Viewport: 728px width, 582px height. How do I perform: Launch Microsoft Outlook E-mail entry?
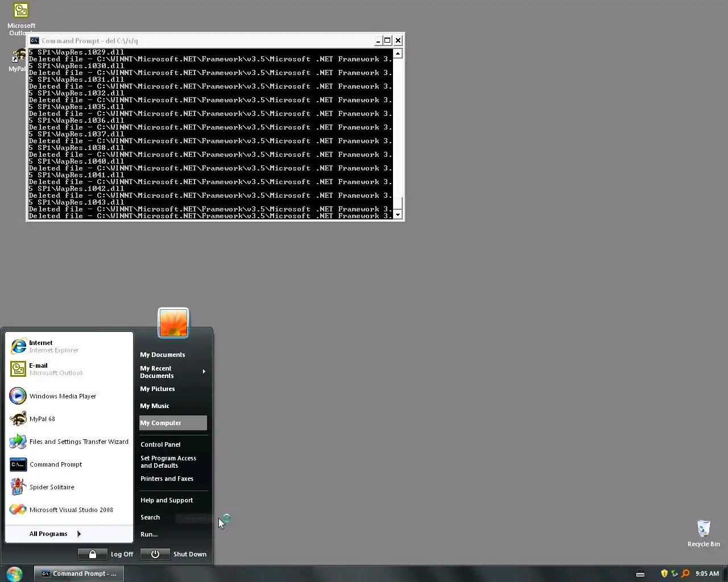69,369
